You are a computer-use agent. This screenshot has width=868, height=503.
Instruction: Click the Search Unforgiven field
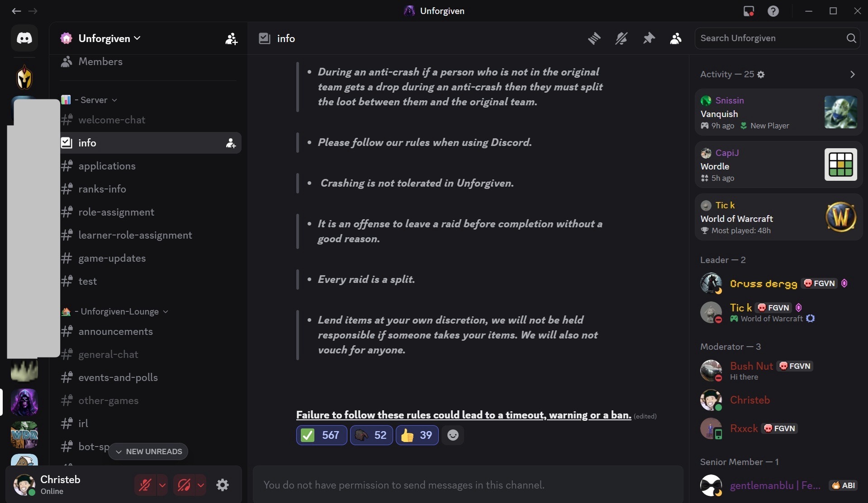coord(771,38)
